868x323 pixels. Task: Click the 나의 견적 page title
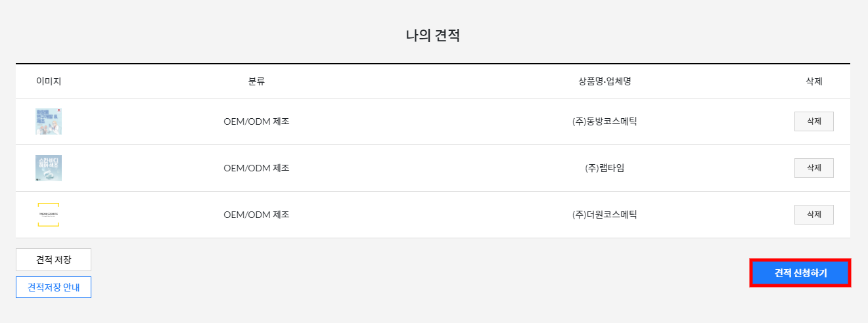pos(433,35)
